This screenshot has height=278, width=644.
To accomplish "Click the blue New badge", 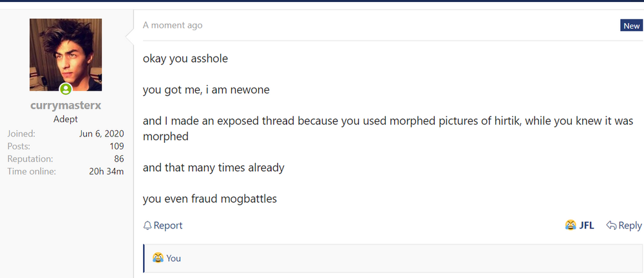I will pyautogui.click(x=630, y=26).
